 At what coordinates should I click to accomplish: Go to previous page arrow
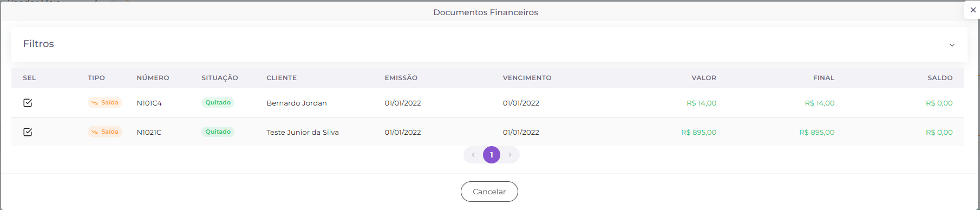[x=473, y=155]
